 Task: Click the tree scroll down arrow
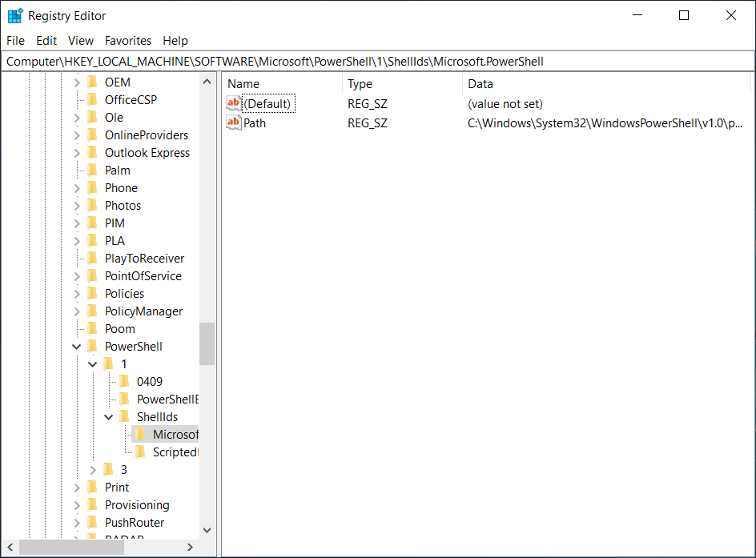207,530
